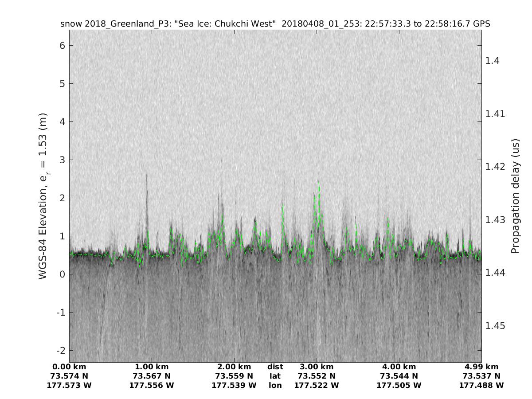Click the -2 elevation tick label
Screen dimensions: 532x399
click(61, 350)
